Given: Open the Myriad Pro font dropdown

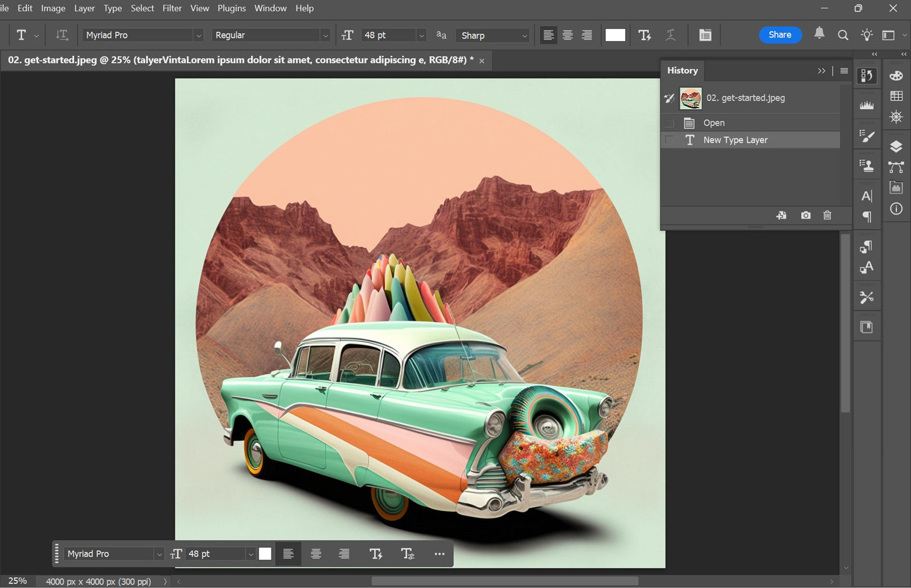Looking at the screenshot, I should pos(198,35).
